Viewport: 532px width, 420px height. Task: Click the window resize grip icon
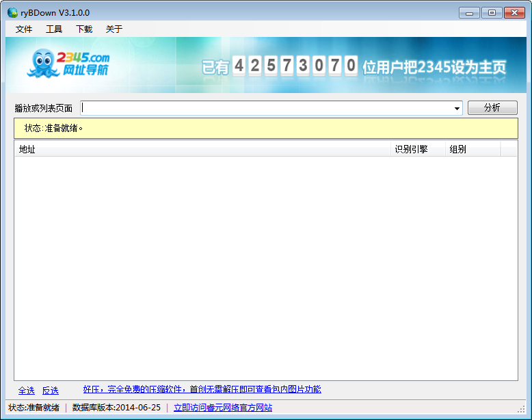(x=521, y=410)
